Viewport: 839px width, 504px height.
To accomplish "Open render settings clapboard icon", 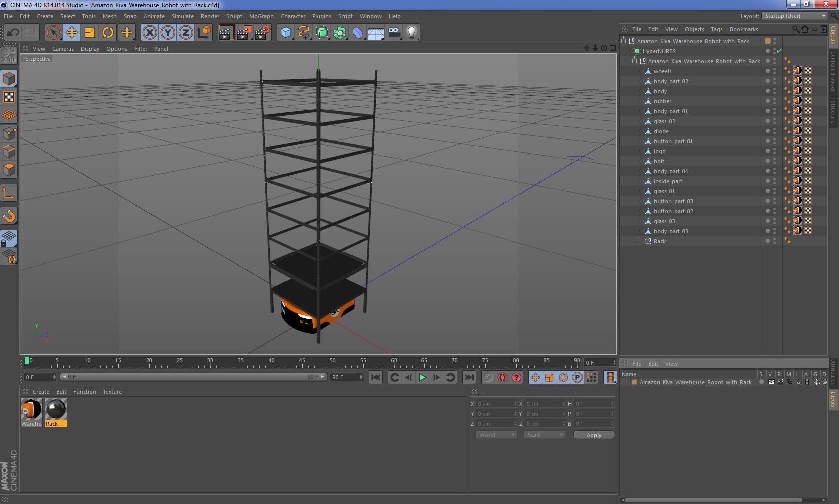I will 263,33.
